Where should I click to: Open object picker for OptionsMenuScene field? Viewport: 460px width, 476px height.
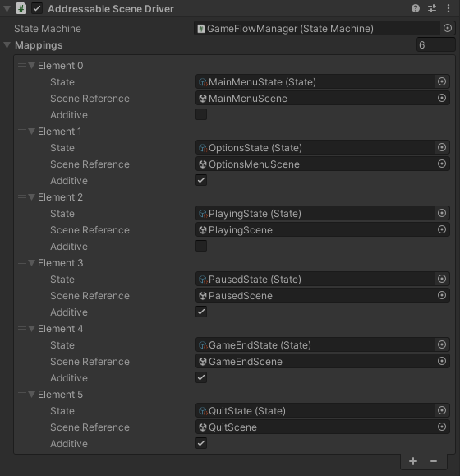(442, 164)
